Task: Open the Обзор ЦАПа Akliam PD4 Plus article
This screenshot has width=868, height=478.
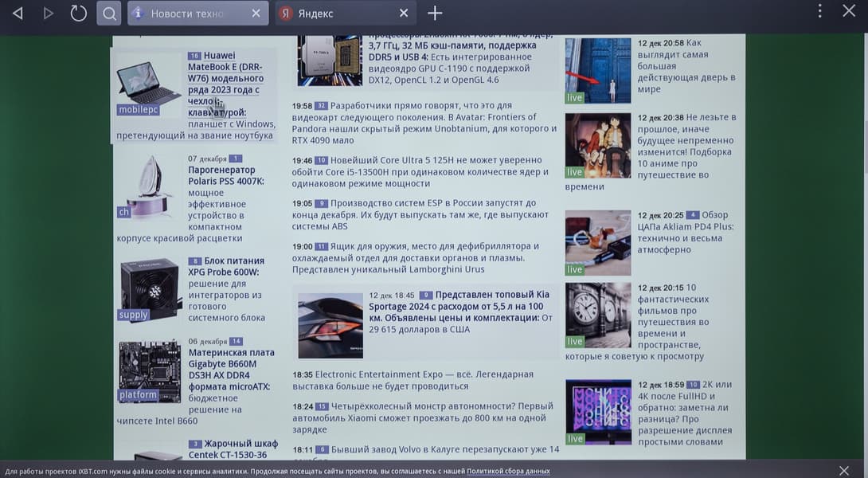Action: (x=686, y=232)
